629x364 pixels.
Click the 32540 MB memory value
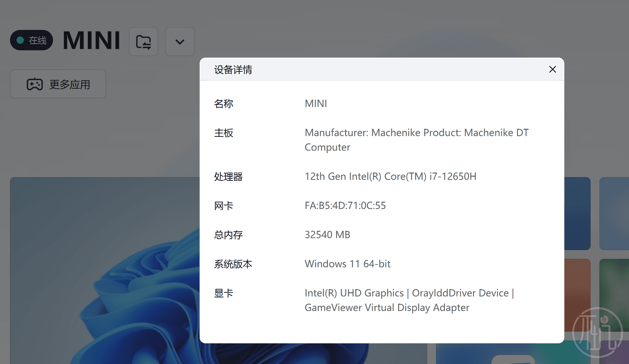pos(327,235)
